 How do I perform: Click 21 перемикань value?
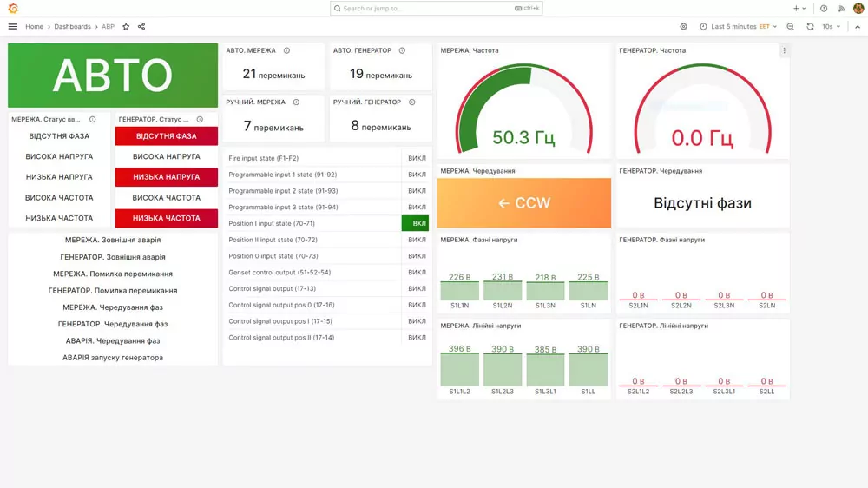273,74
